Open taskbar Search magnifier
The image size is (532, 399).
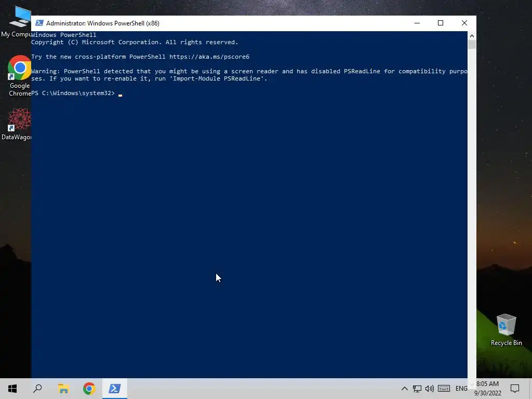click(37, 389)
